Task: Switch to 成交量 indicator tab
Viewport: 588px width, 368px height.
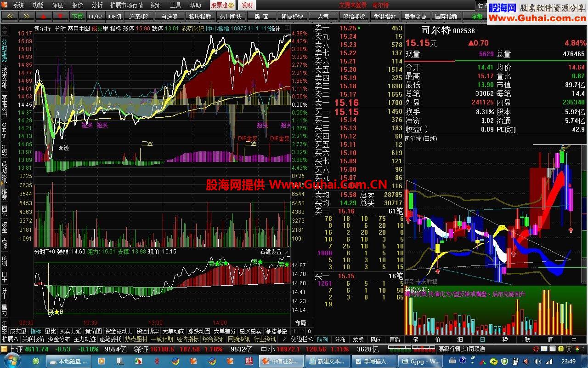Action: pyautogui.click(x=18, y=331)
